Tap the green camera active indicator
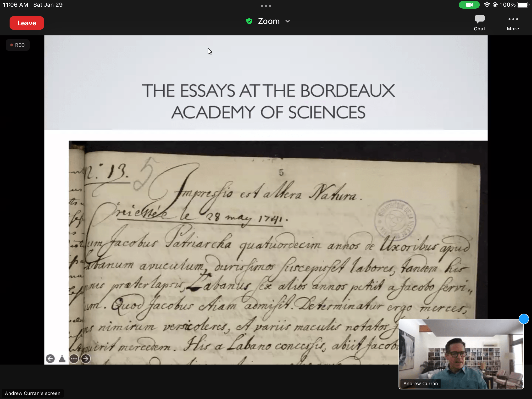The height and width of the screenshot is (399, 532). click(469, 5)
